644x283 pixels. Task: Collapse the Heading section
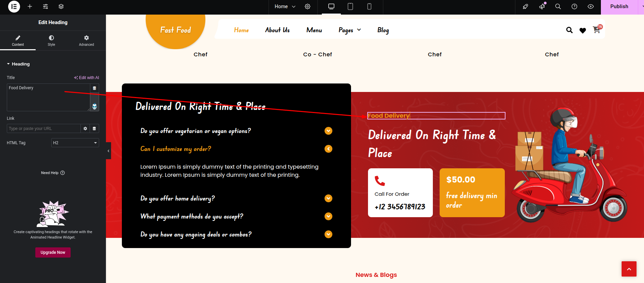pos(18,64)
